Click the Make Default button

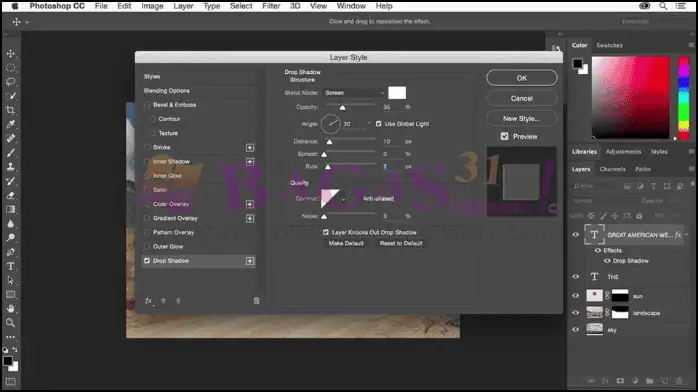point(346,243)
